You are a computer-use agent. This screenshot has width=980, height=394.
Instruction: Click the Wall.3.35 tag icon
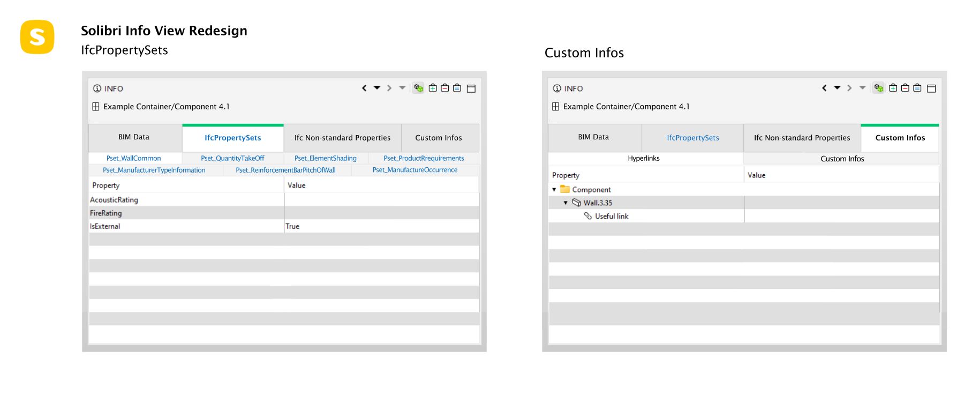coord(576,203)
